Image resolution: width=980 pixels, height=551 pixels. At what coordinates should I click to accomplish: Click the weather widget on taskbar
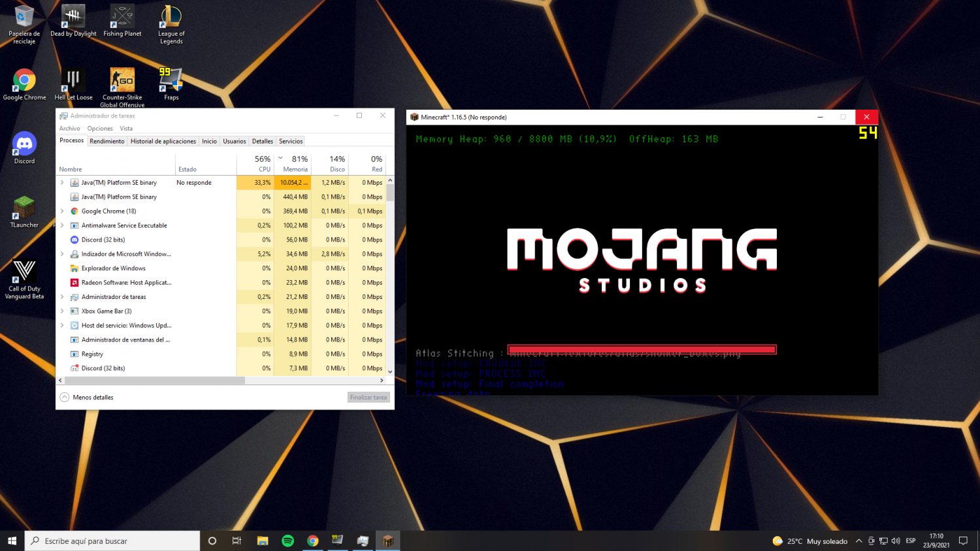tap(810, 541)
